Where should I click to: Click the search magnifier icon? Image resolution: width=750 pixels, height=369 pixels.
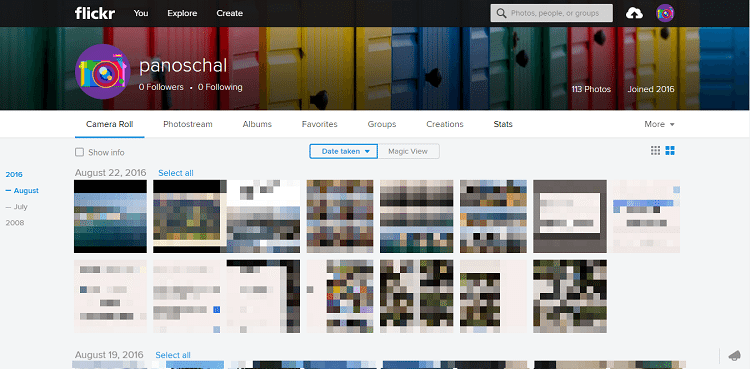click(501, 13)
